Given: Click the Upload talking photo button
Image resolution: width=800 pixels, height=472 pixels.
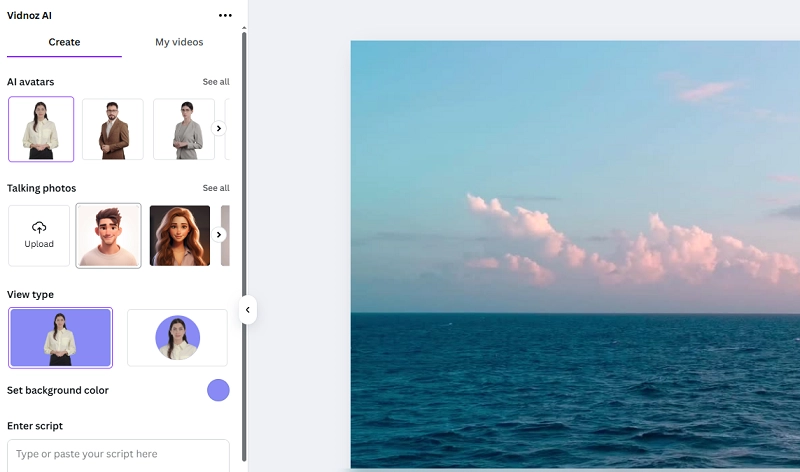Looking at the screenshot, I should pyautogui.click(x=39, y=236).
